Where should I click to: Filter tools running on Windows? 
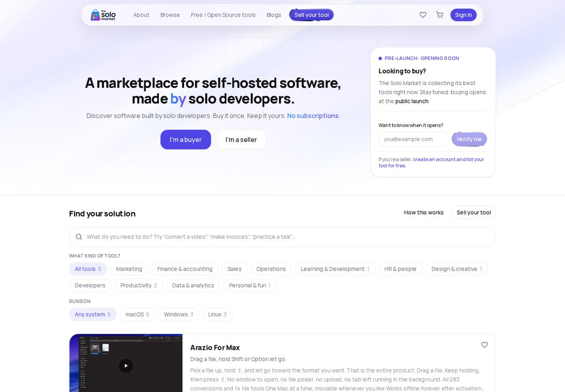179,314
